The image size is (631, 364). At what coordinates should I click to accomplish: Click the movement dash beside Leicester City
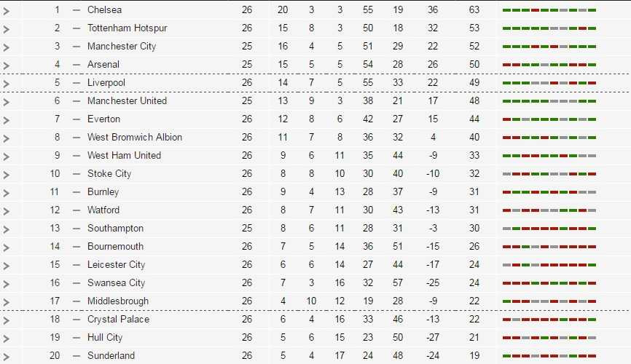(77, 265)
